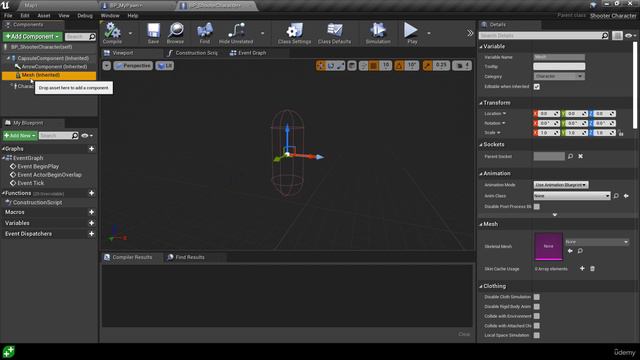Toggle Disable Cloth Simulation checkbox

537,297
